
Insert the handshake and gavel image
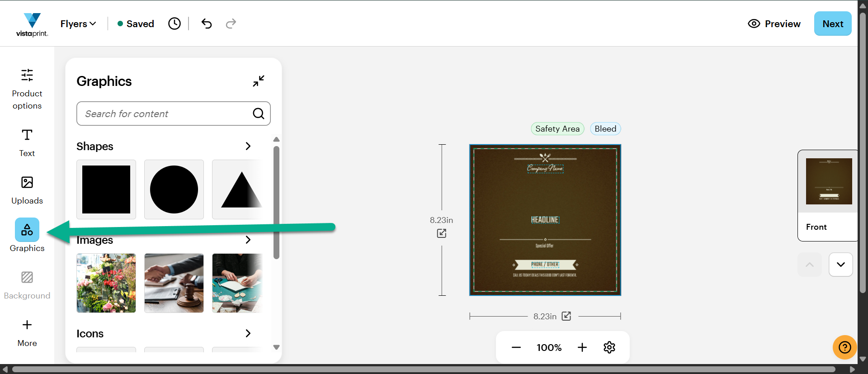(x=174, y=283)
